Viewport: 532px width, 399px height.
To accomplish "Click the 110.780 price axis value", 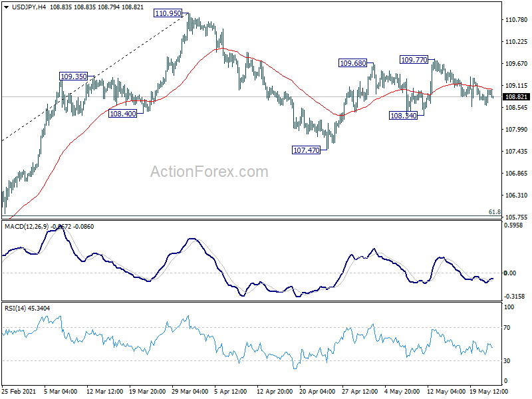I will pyautogui.click(x=516, y=20).
